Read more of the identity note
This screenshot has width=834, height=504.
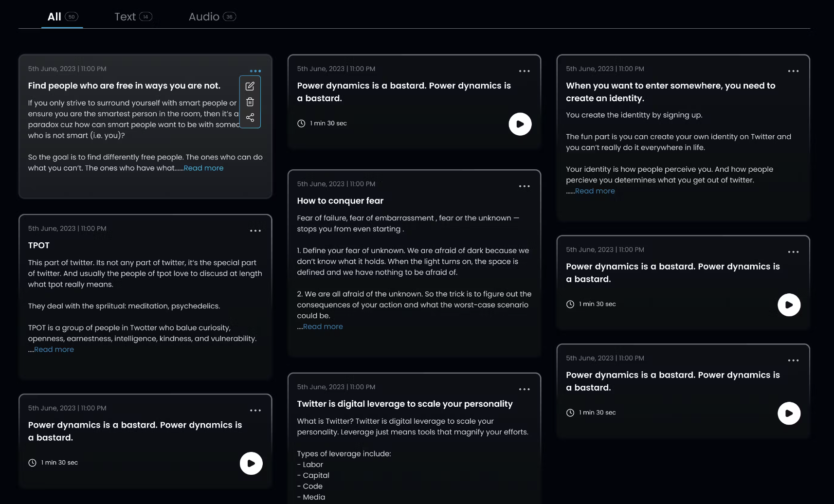(x=595, y=191)
